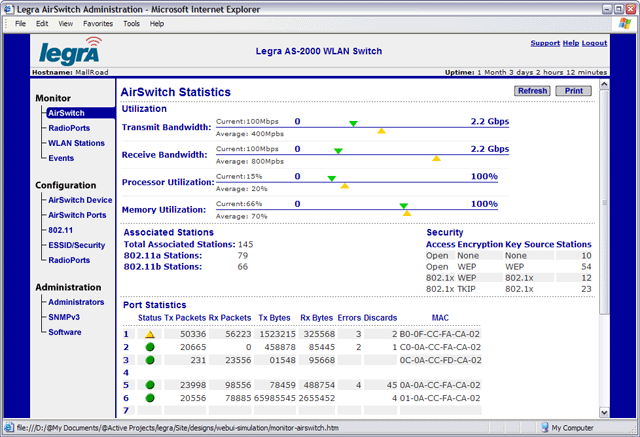
Task: Select AirSwitch under Monitor
Action: [80, 113]
